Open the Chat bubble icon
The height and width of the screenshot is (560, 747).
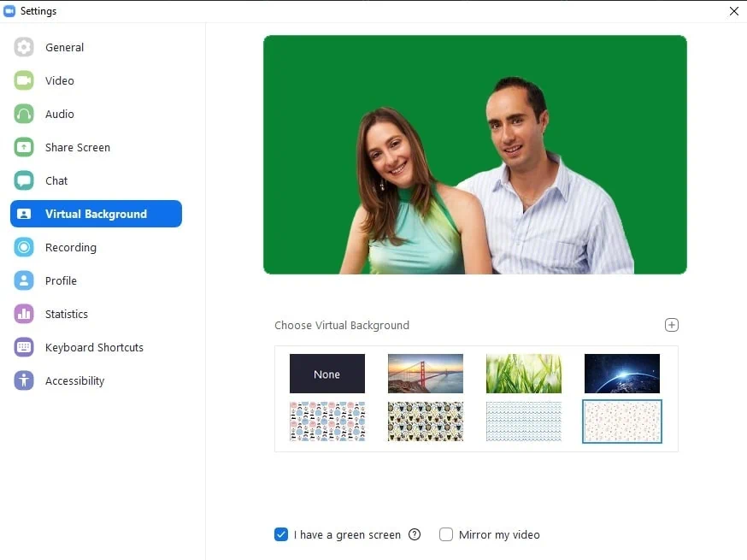[24, 181]
